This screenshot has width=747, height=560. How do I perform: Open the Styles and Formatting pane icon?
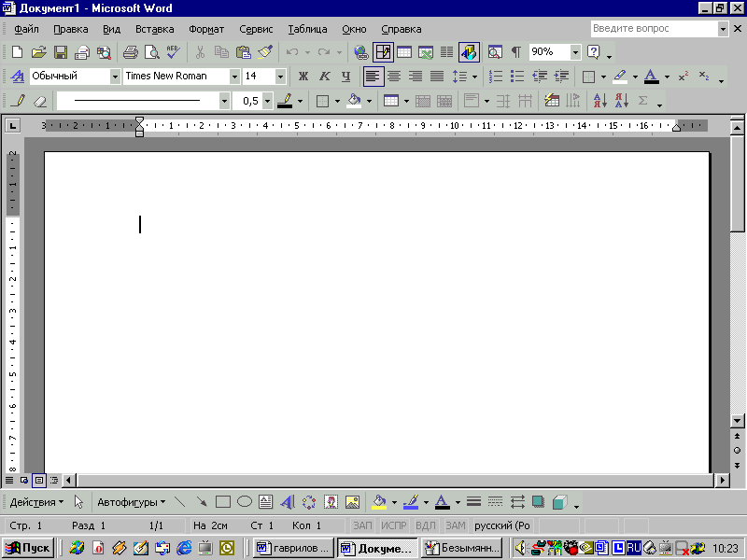[17, 77]
